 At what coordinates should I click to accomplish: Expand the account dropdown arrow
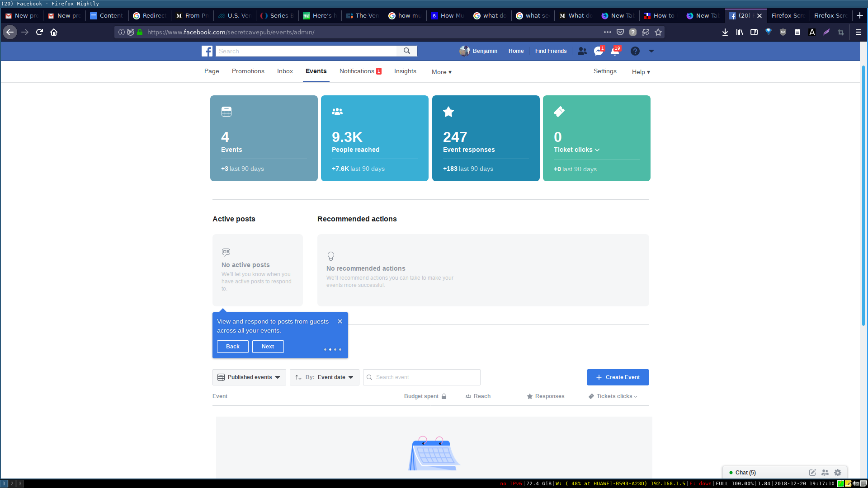tap(651, 51)
